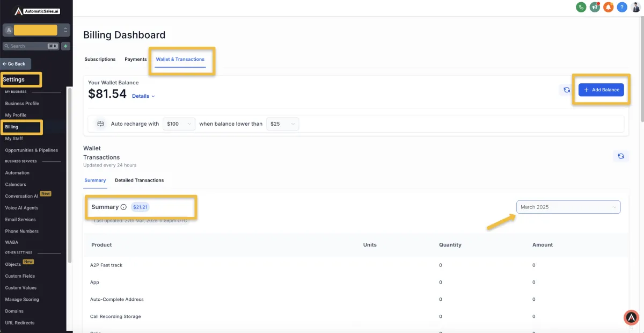Open the Detailed Transactions tab

140,180
